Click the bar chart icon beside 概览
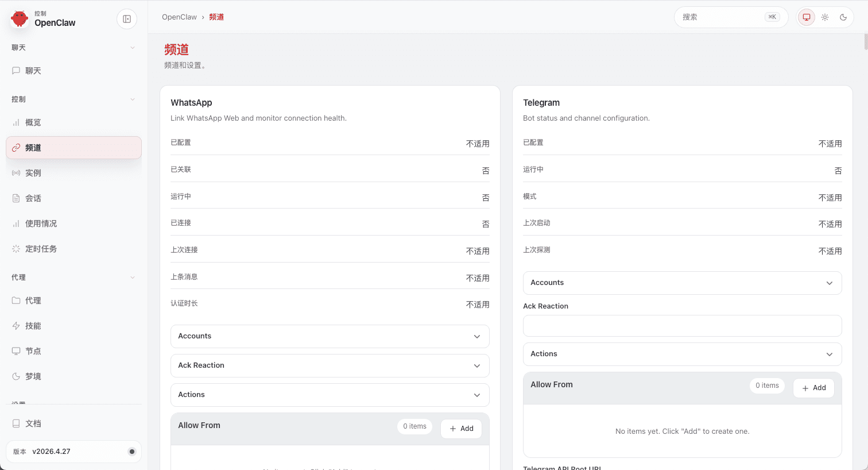This screenshot has height=470, width=868. [x=16, y=122]
